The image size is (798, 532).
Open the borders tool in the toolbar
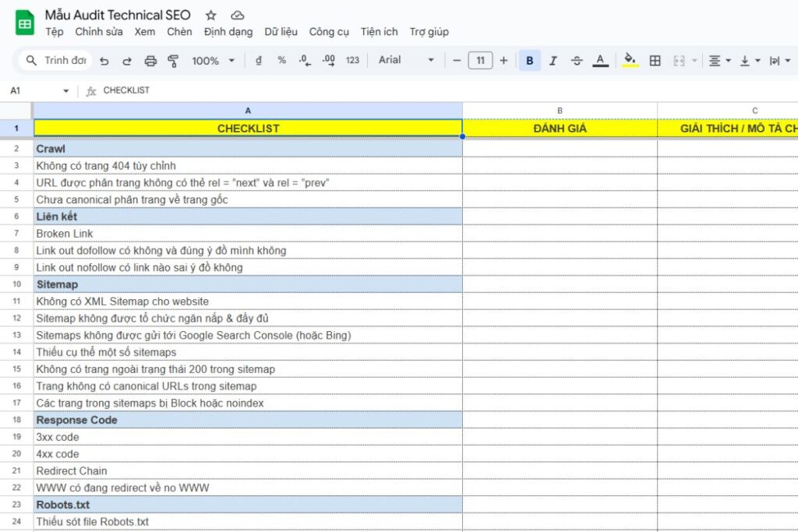click(655, 61)
